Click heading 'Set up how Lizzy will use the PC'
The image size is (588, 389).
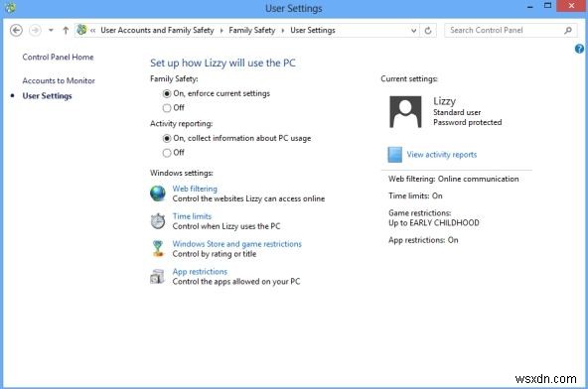tap(222, 63)
